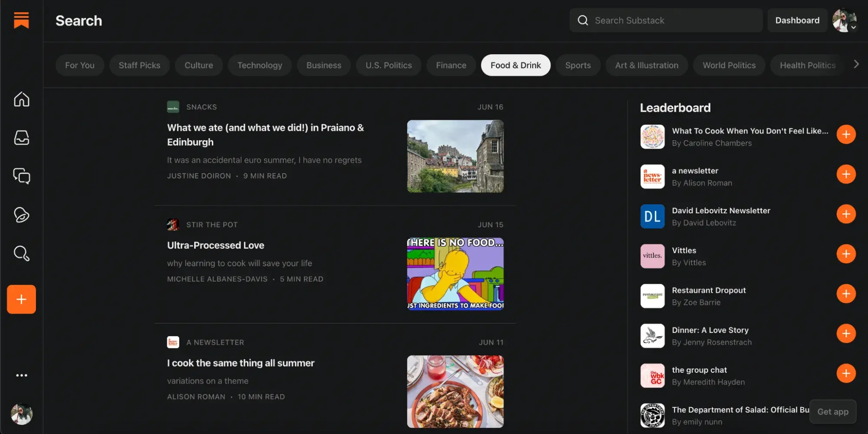Open Activity feather-circle sidebar icon
Image resolution: width=868 pixels, height=434 pixels.
click(x=21, y=215)
